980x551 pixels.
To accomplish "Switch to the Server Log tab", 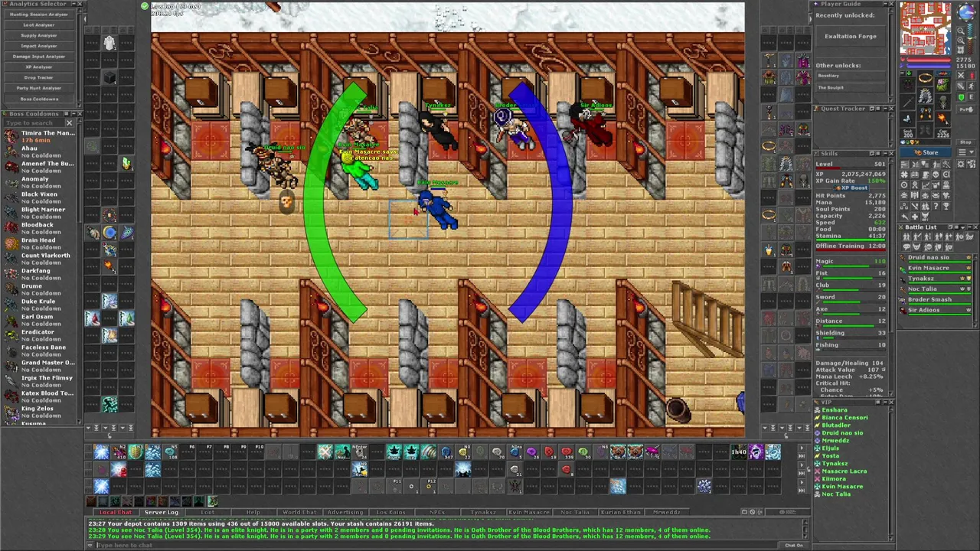I will tap(161, 512).
